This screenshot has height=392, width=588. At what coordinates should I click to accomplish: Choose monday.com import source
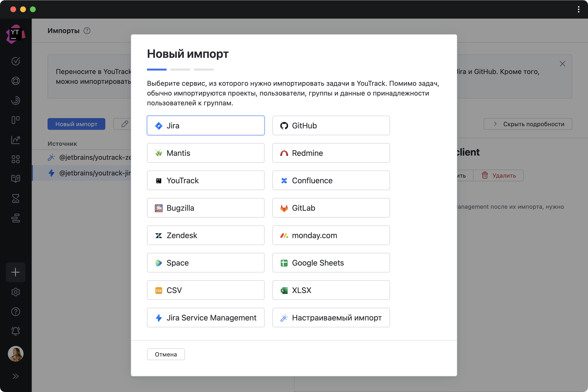pyautogui.click(x=331, y=235)
